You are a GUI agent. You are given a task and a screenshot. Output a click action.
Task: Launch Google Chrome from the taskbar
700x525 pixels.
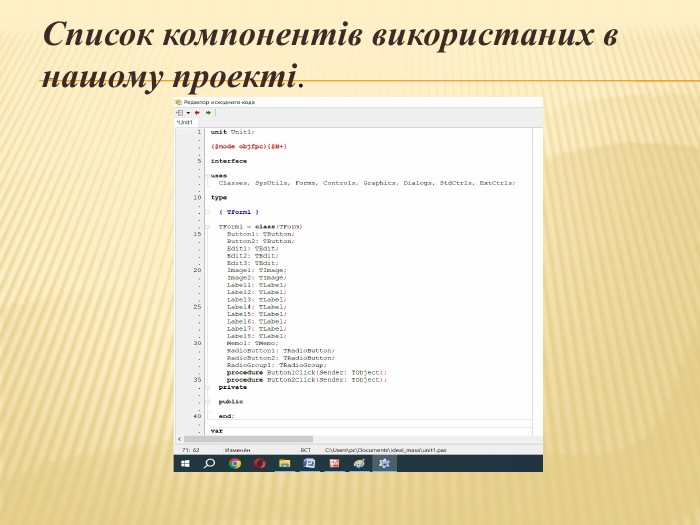pos(235,464)
